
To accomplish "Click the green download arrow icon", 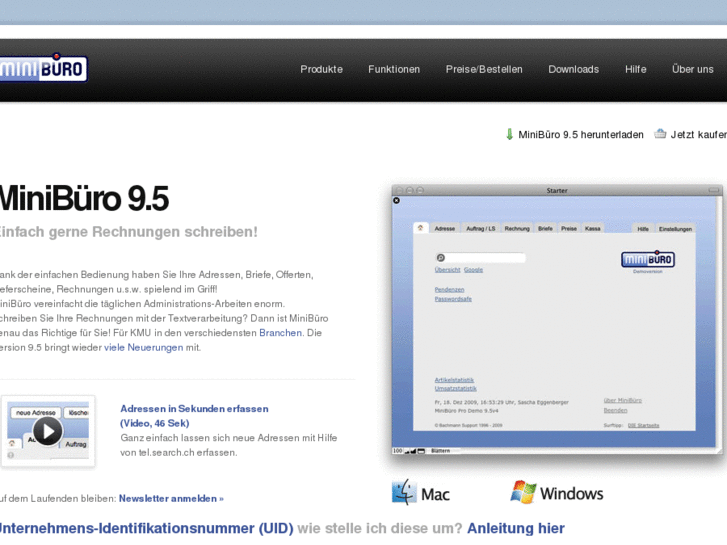I will point(509,134).
